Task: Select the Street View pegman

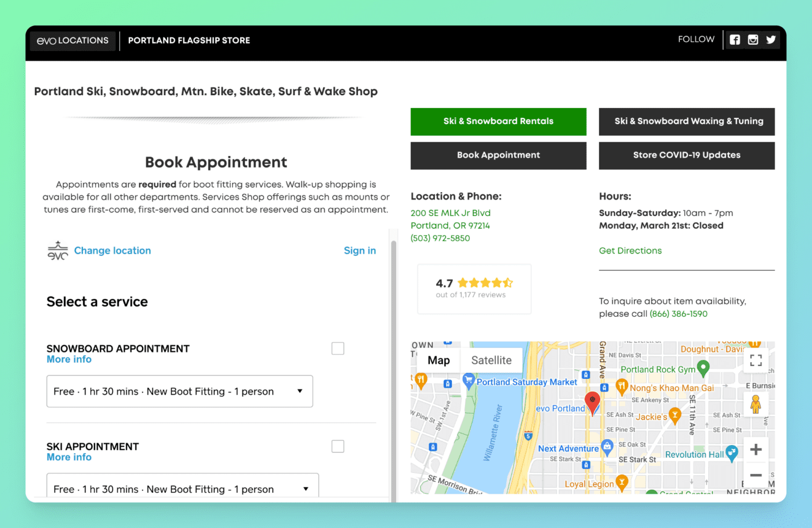Action: click(x=756, y=404)
